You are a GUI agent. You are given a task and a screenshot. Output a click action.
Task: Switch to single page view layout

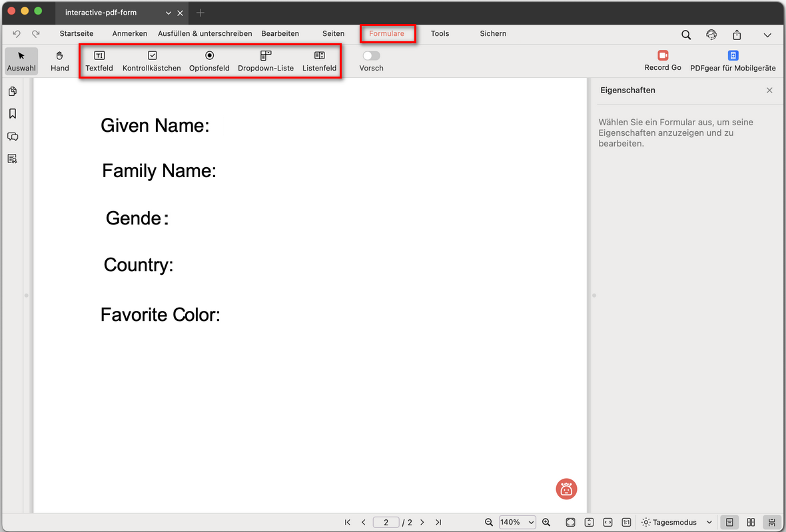click(730, 523)
